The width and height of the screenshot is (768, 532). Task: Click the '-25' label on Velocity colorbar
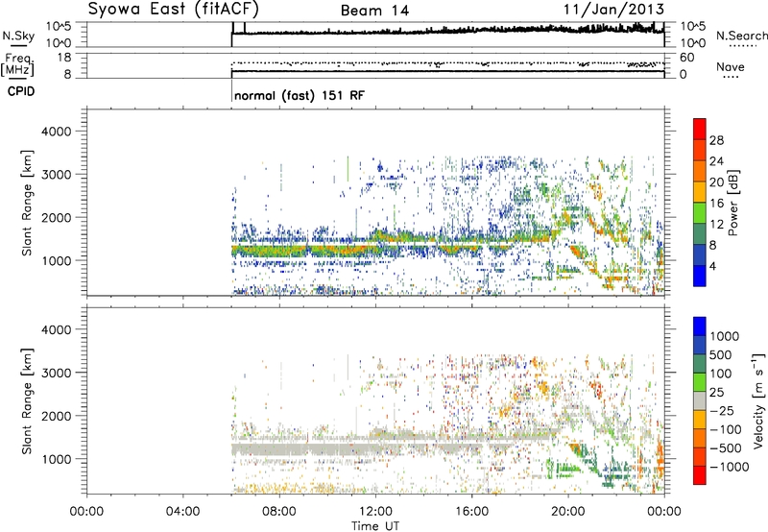(x=722, y=410)
